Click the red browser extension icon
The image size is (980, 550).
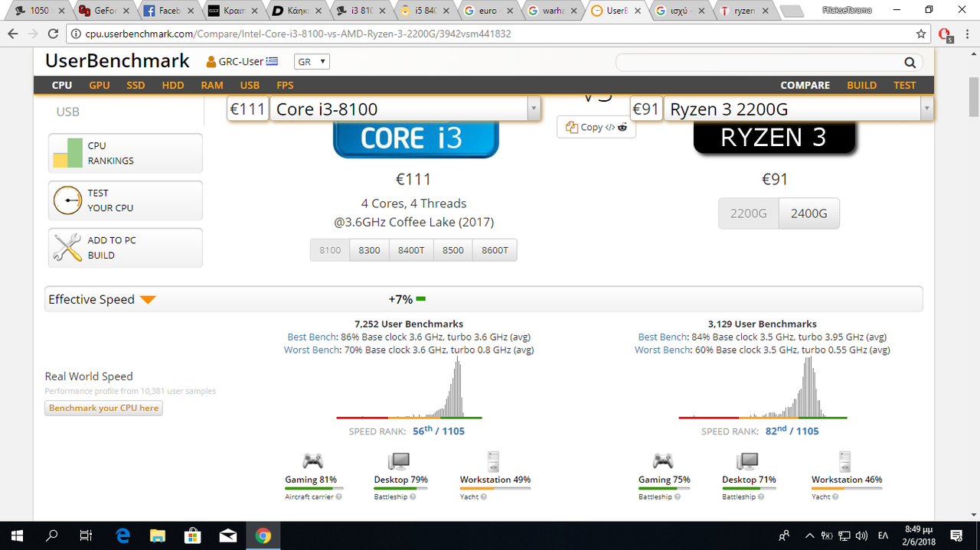click(946, 34)
